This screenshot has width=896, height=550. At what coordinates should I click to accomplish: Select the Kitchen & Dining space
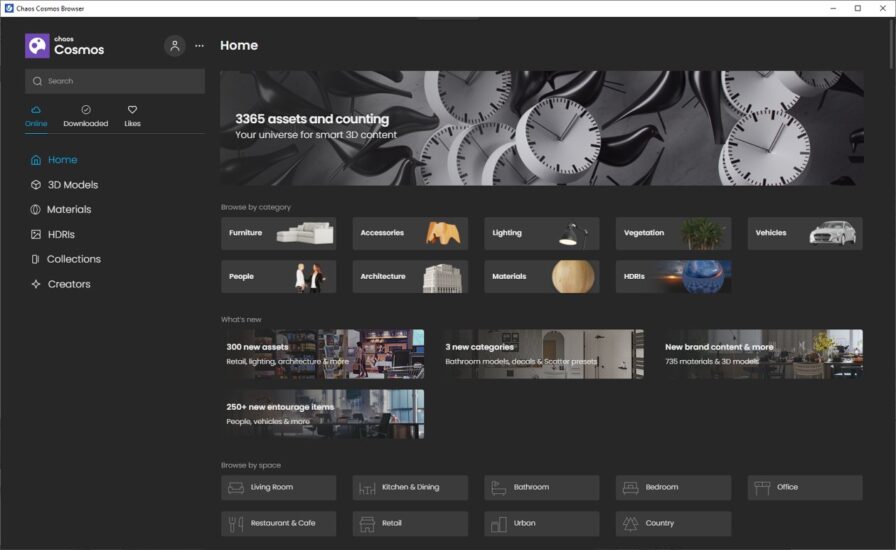(x=410, y=488)
